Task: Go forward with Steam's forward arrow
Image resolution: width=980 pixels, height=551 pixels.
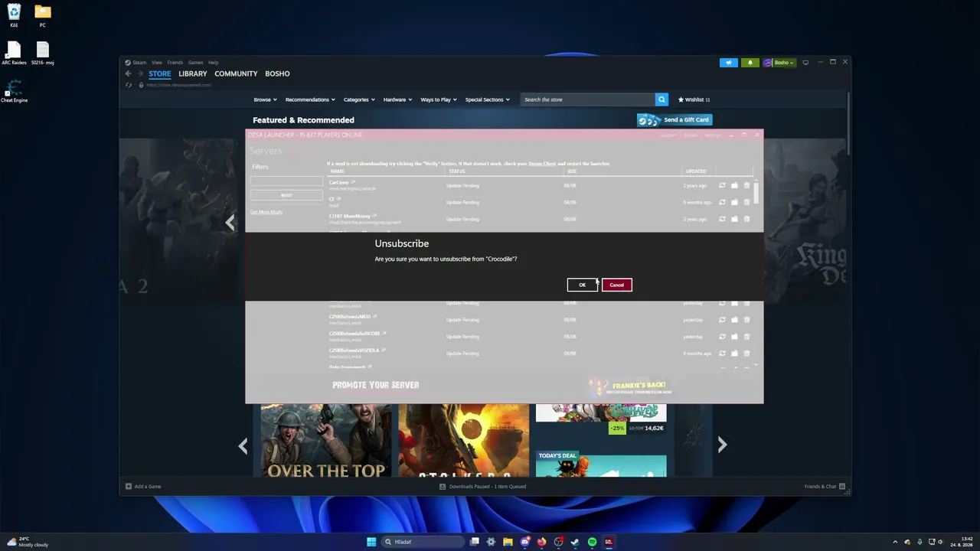Action: tap(139, 73)
